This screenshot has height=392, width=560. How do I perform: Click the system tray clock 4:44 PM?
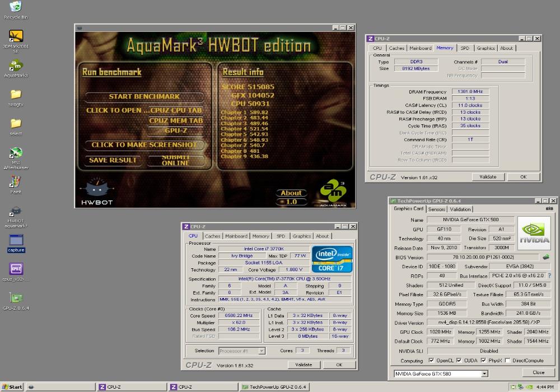pos(545,386)
